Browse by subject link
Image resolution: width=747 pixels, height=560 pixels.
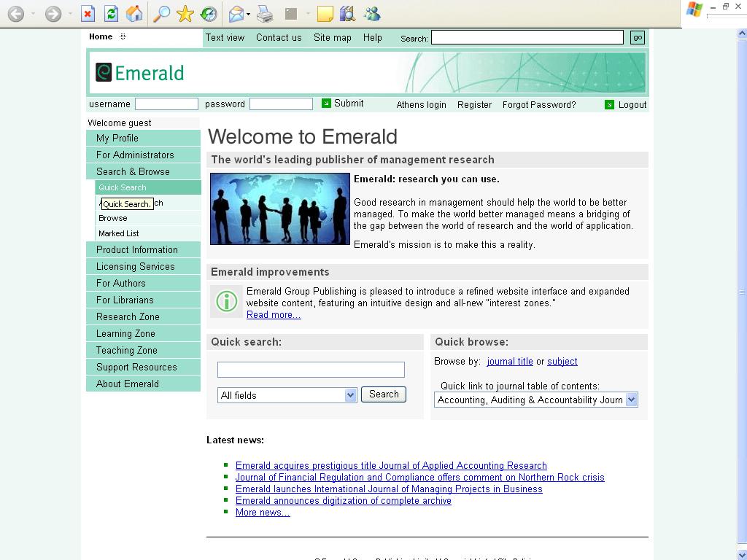pyautogui.click(x=562, y=362)
